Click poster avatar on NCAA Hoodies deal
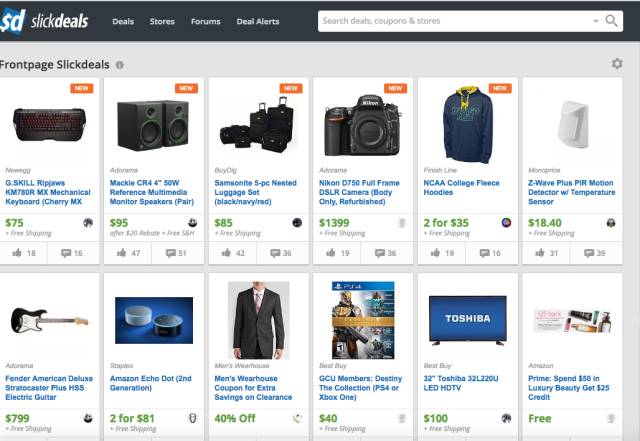Image resolution: width=640 pixels, height=441 pixels. tap(506, 223)
